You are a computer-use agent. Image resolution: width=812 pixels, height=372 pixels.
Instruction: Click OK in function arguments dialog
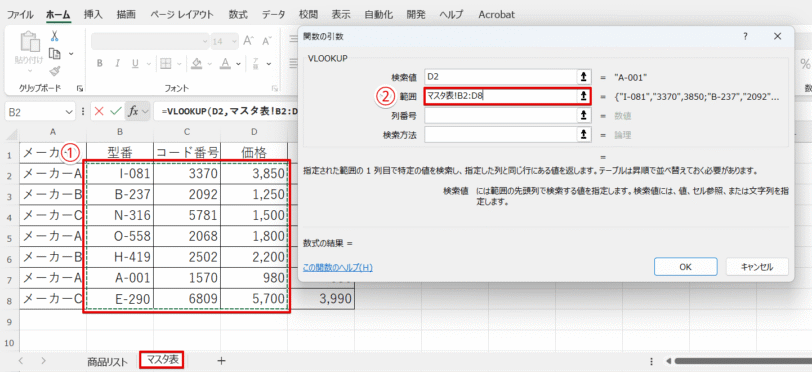pos(685,267)
